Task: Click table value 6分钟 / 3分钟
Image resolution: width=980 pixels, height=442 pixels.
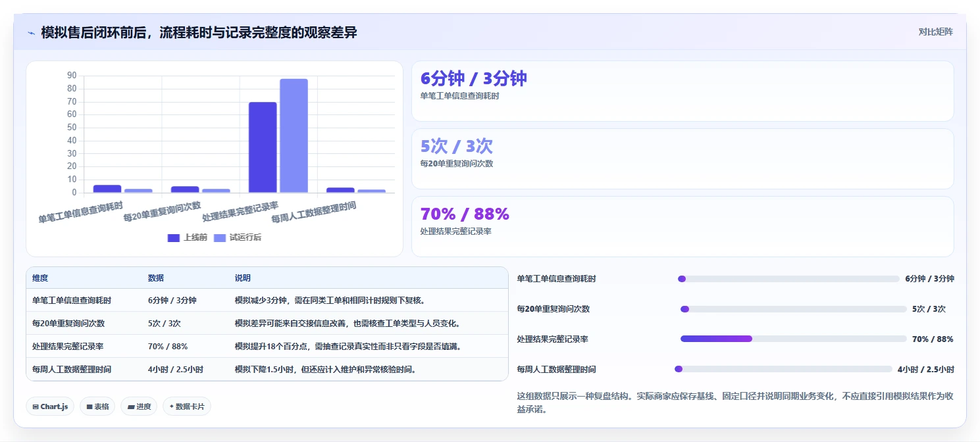Action: 172,301
